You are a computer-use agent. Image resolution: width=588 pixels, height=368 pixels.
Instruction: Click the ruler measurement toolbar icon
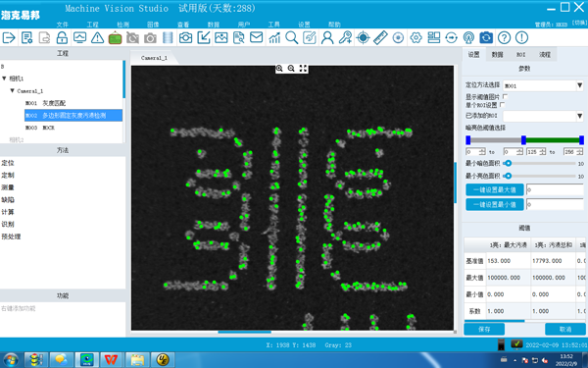pos(380,37)
